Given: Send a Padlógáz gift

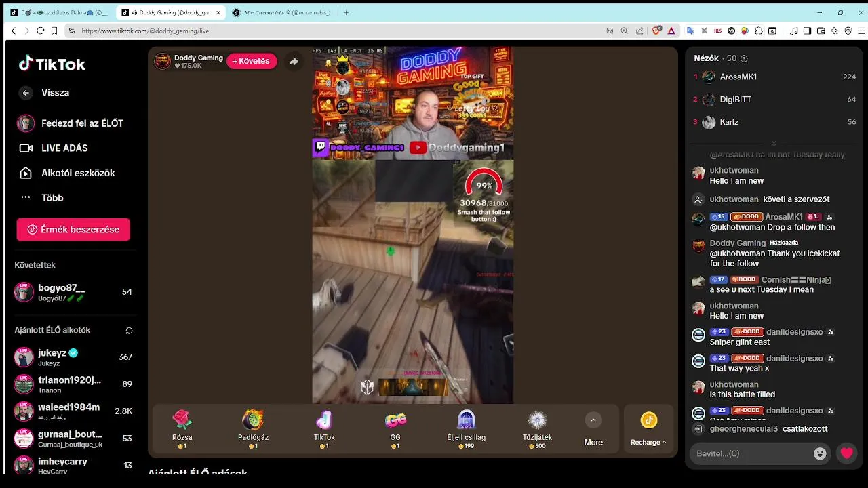Looking at the screenshot, I should [x=253, y=429].
